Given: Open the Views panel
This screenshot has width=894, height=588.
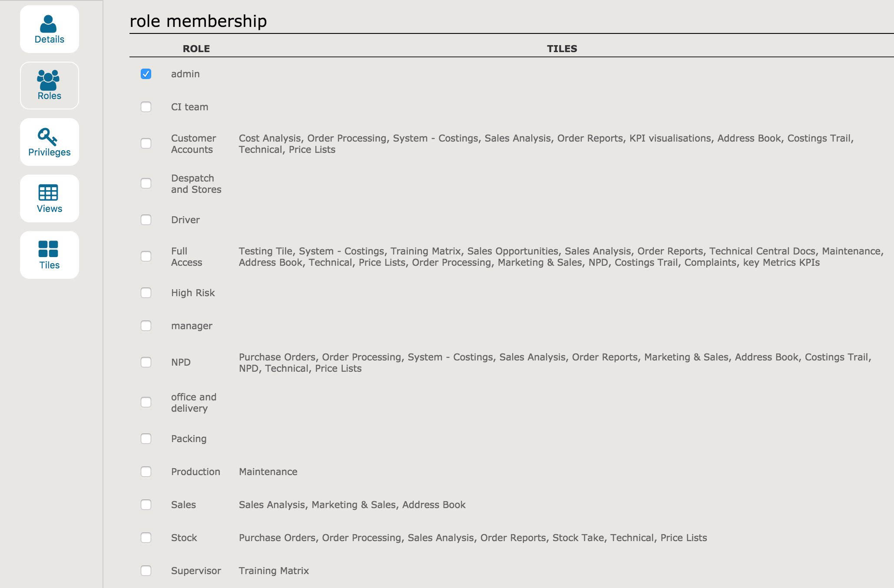Looking at the screenshot, I should [49, 198].
